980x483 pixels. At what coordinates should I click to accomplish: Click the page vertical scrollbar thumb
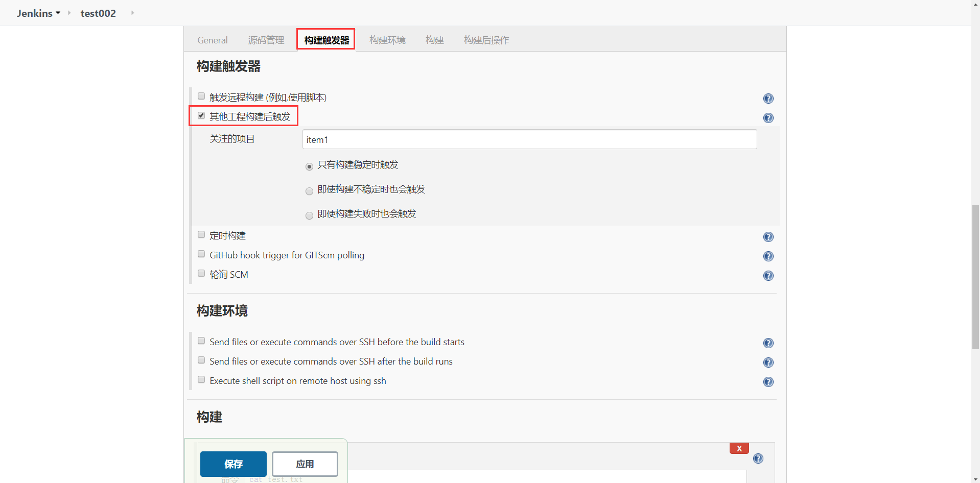(975, 277)
